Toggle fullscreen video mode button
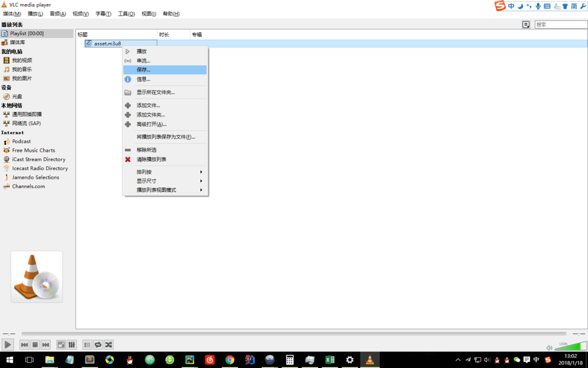This screenshot has height=368, width=588. click(61, 344)
